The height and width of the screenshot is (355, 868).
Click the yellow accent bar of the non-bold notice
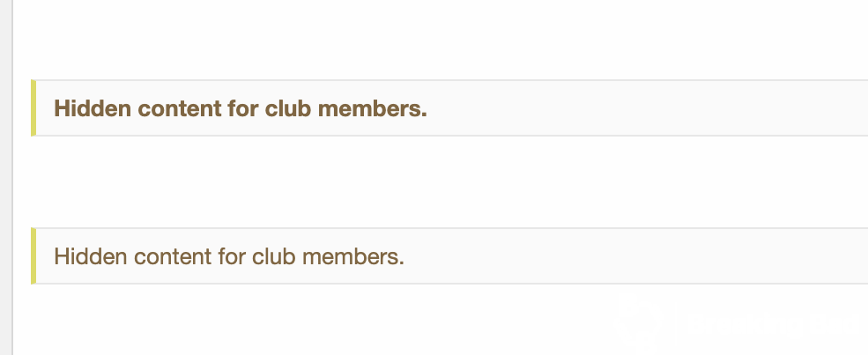click(33, 256)
